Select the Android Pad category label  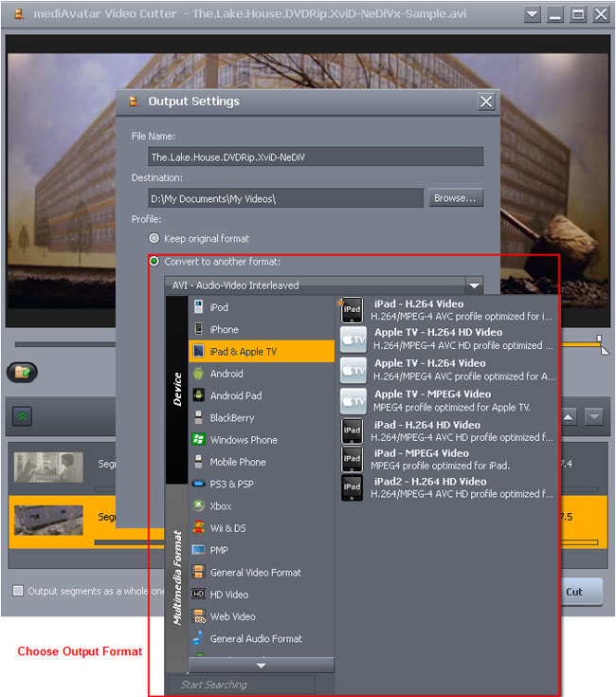(x=236, y=395)
